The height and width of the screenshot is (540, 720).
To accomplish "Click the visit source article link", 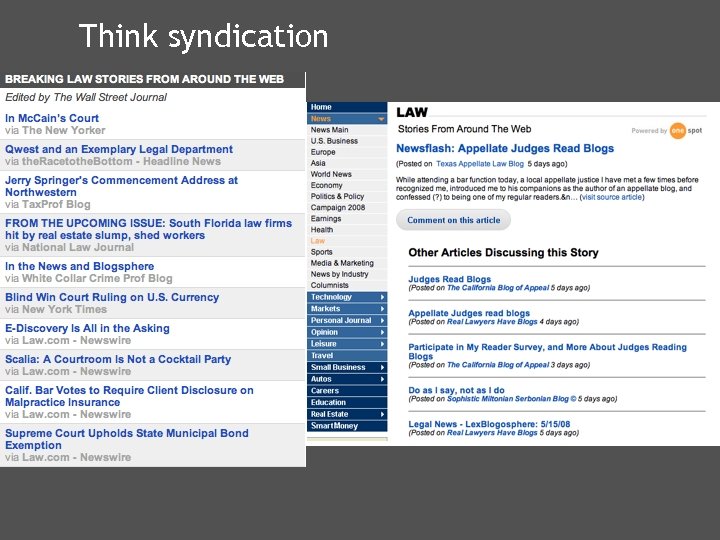I will click(612, 197).
